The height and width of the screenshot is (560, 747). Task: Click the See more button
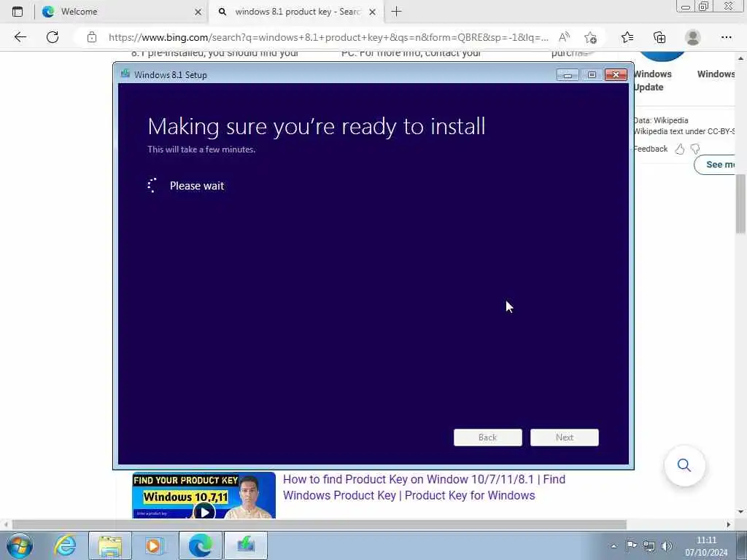click(715, 165)
